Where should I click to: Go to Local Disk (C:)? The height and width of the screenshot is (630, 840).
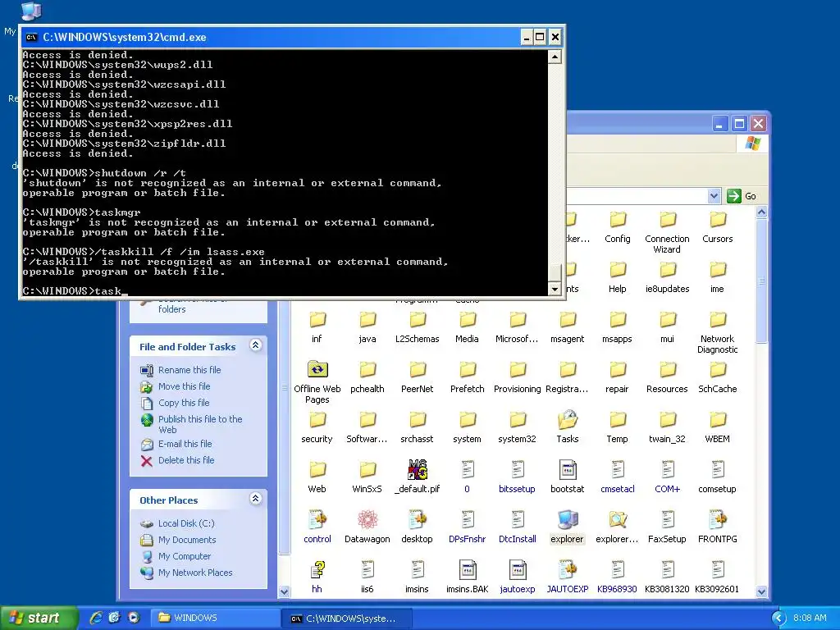(x=186, y=523)
